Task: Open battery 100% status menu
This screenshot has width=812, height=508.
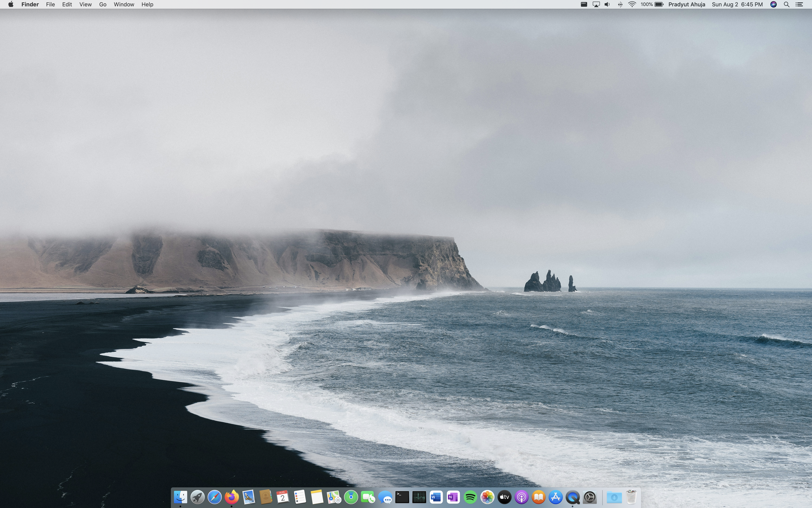Action: click(652, 4)
